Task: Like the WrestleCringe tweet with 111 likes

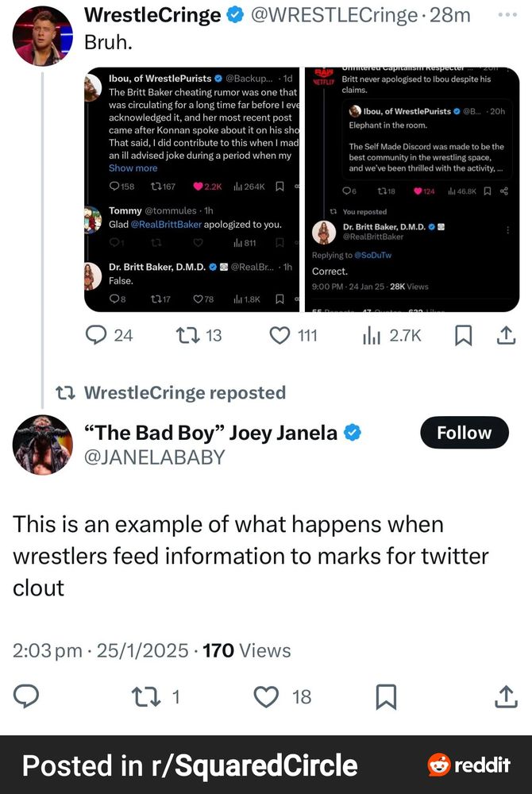Action: [280, 336]
